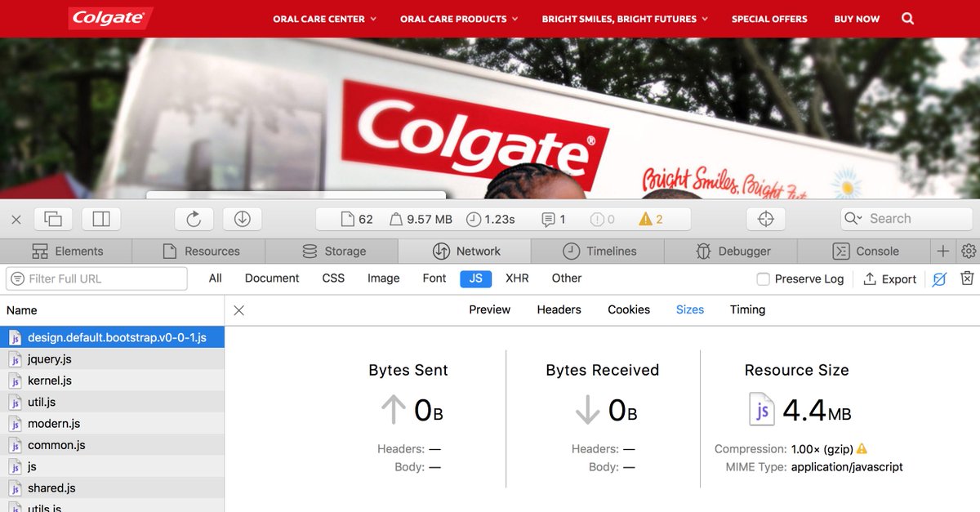This screenshot has height=512, width=980.
Task: Select kernel.js in the list
Action: coord(112,381)
